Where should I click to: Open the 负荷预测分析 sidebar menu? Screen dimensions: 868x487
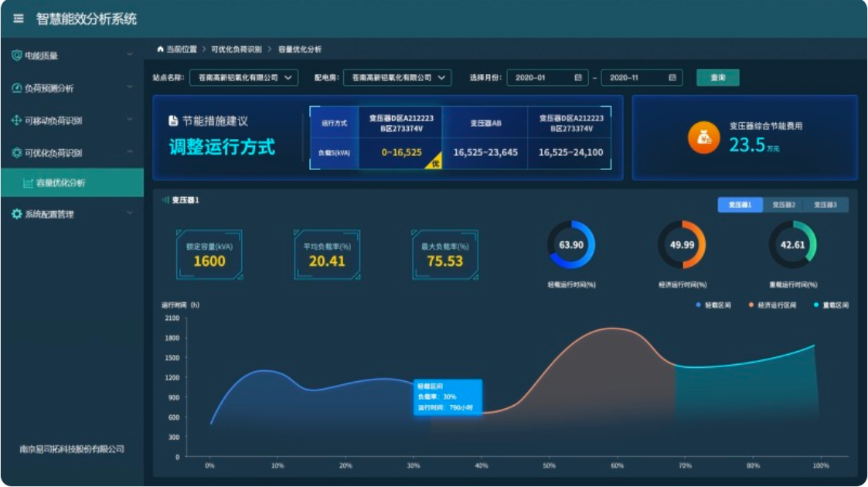click(x=72, y=87)
